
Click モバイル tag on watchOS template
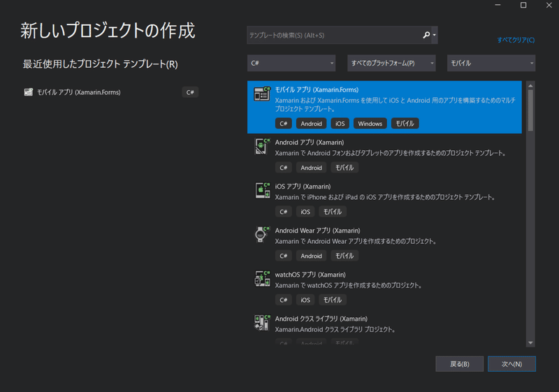pyautogui.click(x=333, y=300)
